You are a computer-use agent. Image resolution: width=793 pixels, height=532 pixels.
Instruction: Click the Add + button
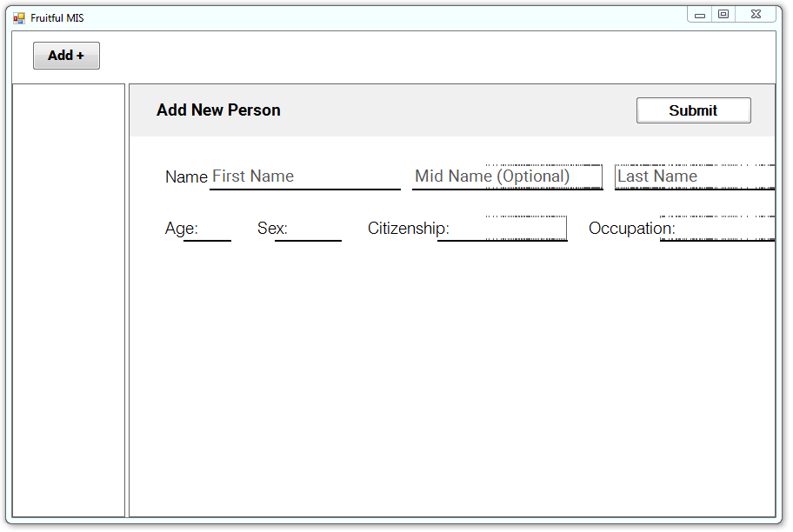(x=66, y=56)
